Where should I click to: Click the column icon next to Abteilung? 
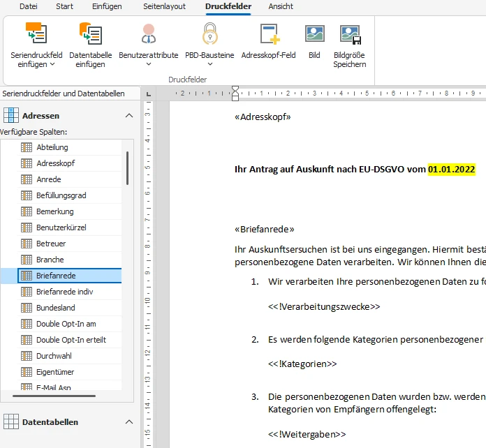coord(27,147)
